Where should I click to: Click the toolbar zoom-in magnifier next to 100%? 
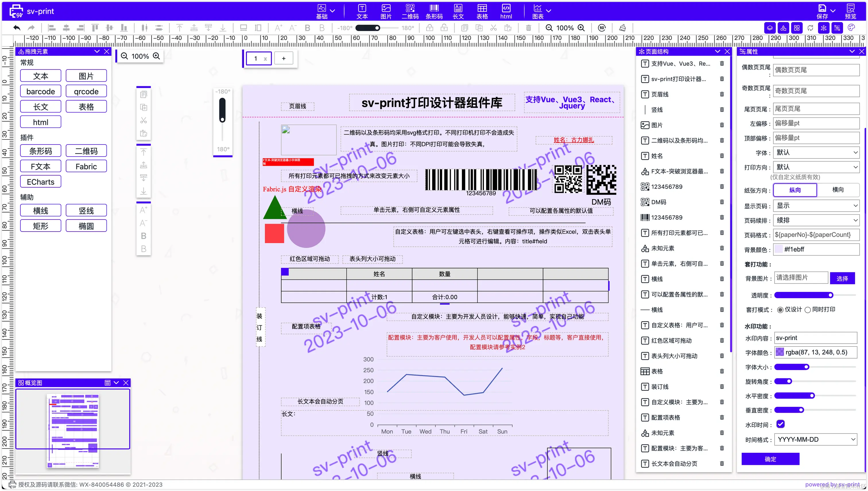pyautogui.click(x=581, y=28)
